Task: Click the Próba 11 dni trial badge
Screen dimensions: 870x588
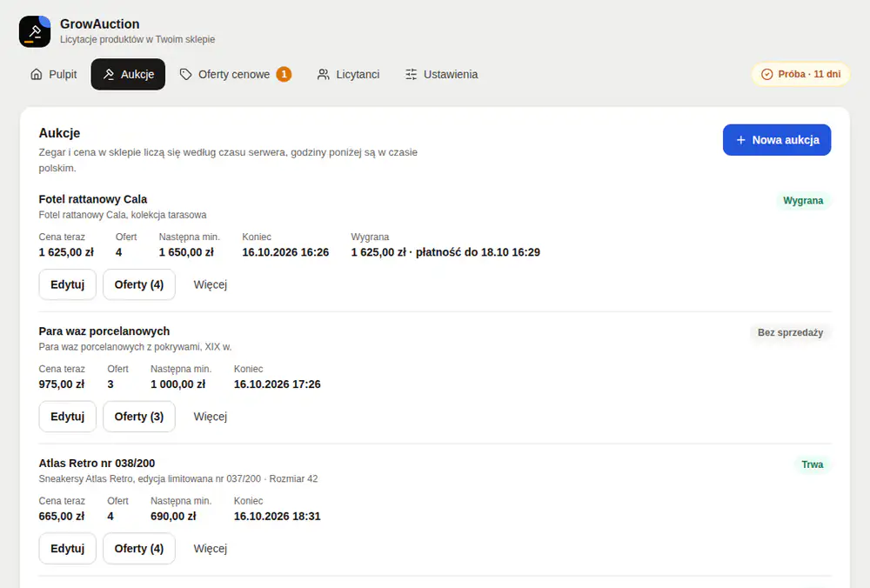Action: (x=800, y=74)
